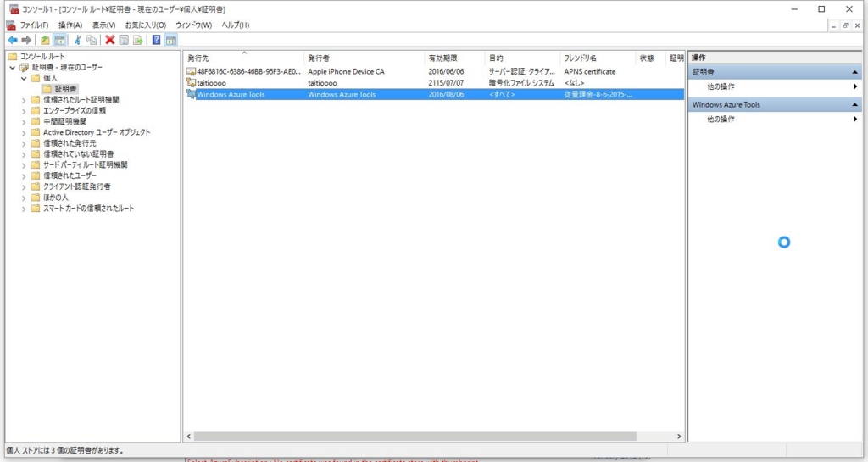
Task: Open properties via toolbar properties icon
Action: [x=124, y=40]
